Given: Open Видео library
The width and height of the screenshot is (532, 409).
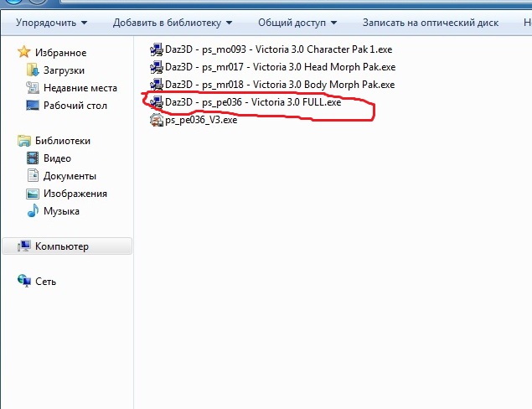Looking at the screenshot, I should coord(57,158).
